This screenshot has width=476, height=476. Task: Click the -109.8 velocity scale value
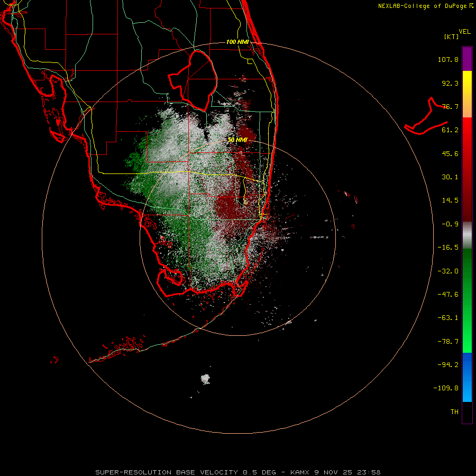coord(446,388)
